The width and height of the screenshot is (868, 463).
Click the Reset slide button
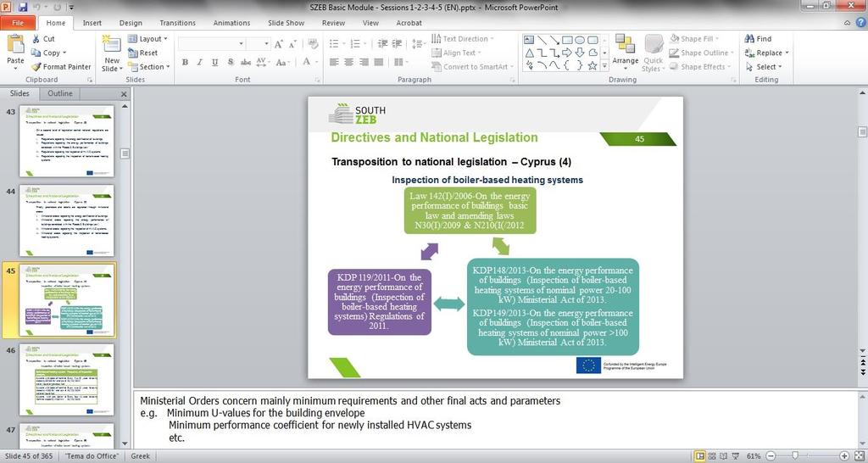[142, 53]
